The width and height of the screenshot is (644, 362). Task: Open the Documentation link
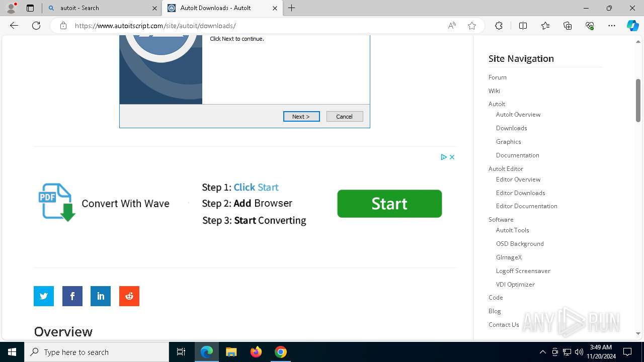pos(518,155)
